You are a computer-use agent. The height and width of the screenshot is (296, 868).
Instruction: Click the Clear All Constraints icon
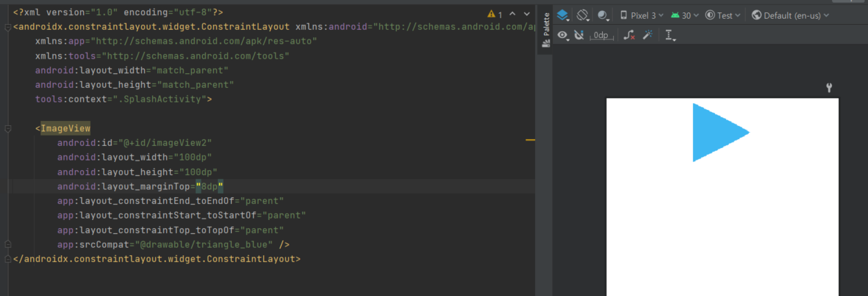coord(629,35)
